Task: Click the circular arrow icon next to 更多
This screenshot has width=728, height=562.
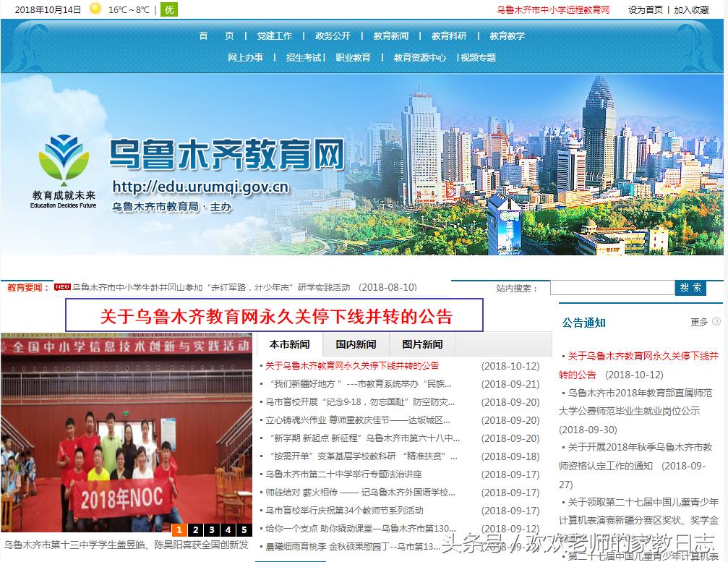Action: (x=716, y=323)
